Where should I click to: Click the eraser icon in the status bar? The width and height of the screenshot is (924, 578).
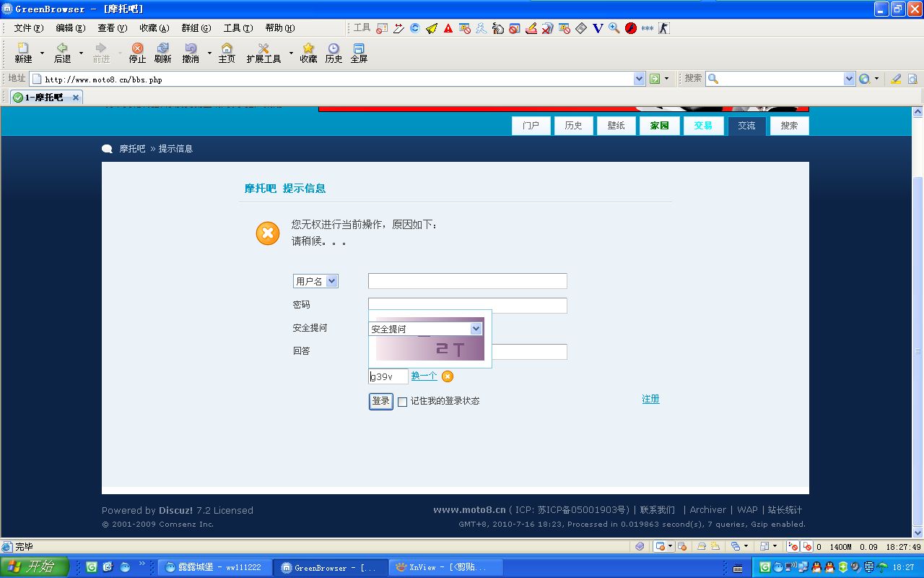pos(640,547)
